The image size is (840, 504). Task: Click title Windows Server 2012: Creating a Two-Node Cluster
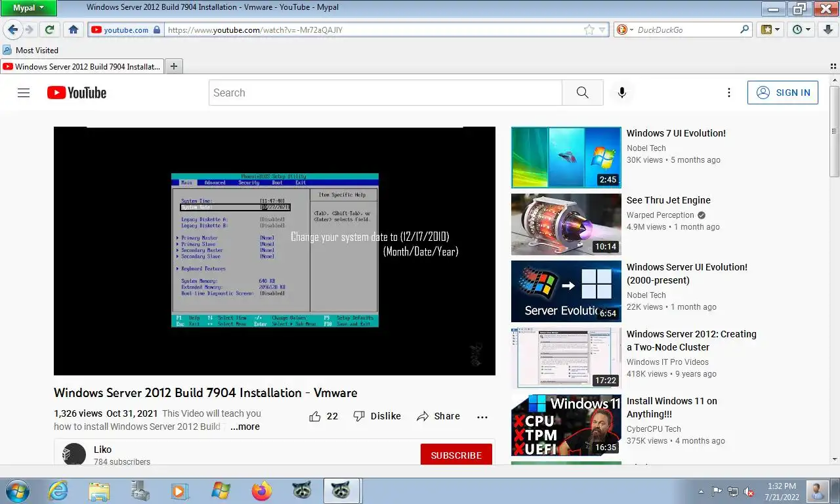click(x=692, y=341)
